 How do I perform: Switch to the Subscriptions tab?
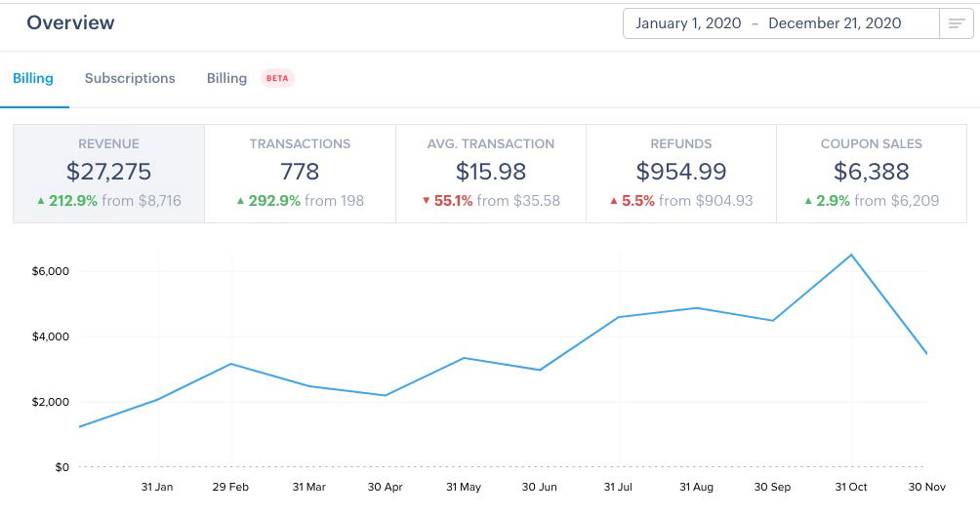[x=130, y=78]
